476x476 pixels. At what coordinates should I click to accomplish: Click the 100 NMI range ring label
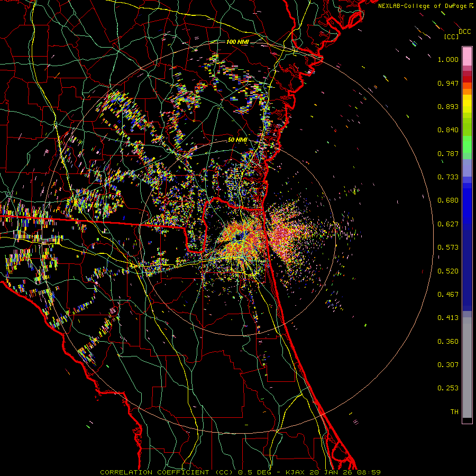point(237,42)
